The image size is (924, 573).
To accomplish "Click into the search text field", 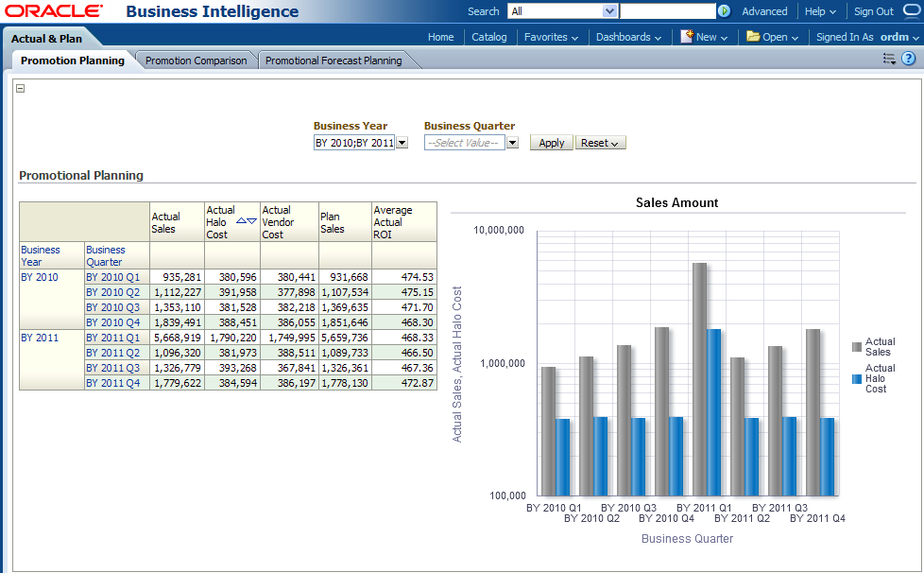I will pyautogui.click(x=668, y=11).
